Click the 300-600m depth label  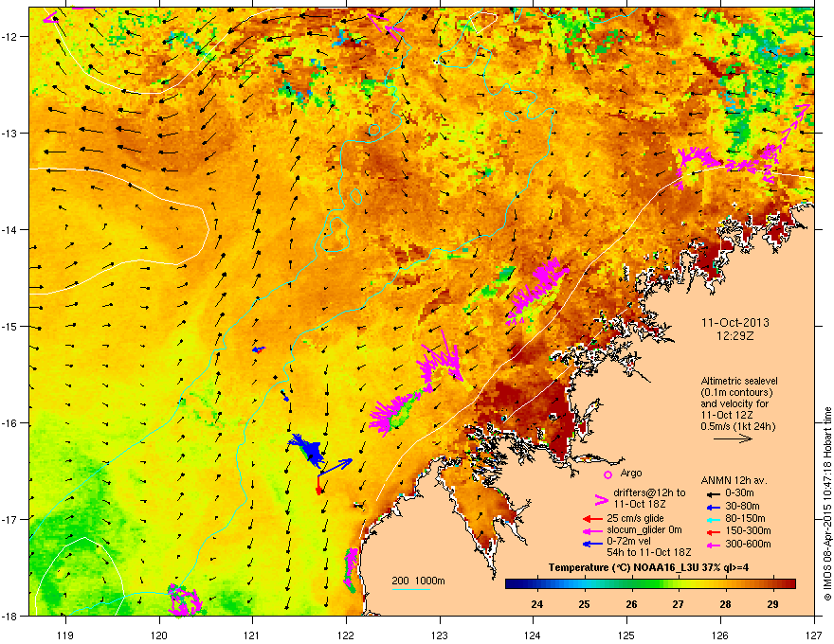[748, 545]
